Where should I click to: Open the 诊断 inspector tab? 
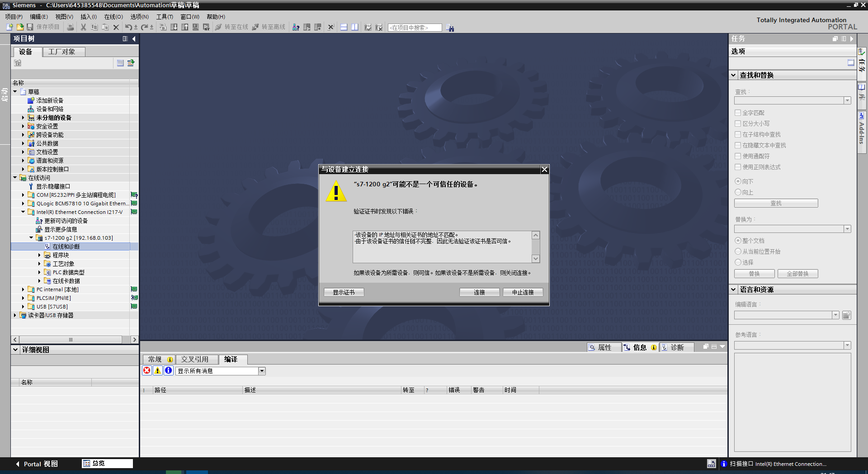677,347
